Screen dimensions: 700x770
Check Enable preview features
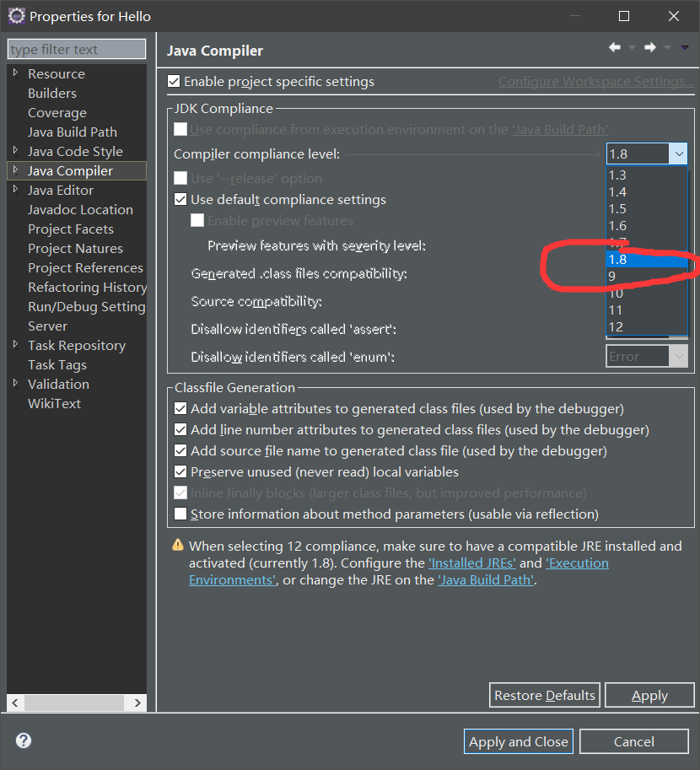(197, 220)
